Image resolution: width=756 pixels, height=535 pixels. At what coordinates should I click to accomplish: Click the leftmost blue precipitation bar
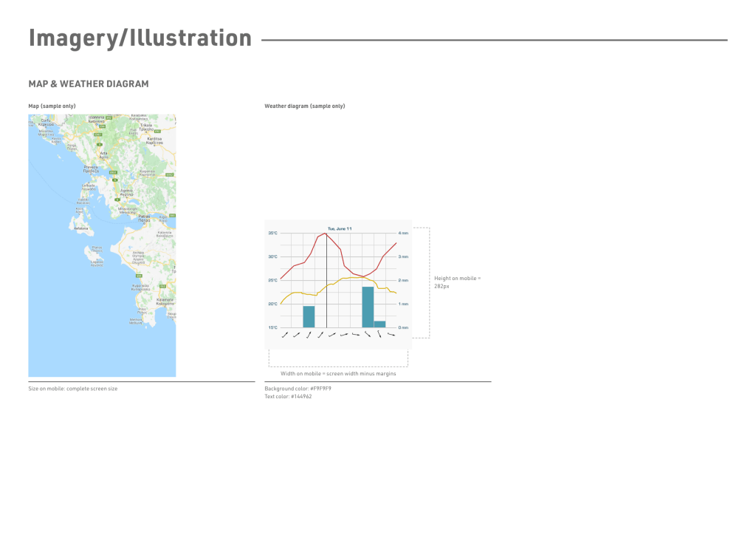click(309, 316)
